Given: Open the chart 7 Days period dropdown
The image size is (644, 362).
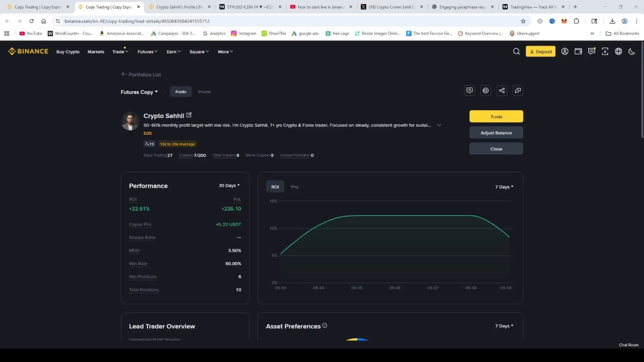Looking at the screenshot, I should (x=504, y=187).
